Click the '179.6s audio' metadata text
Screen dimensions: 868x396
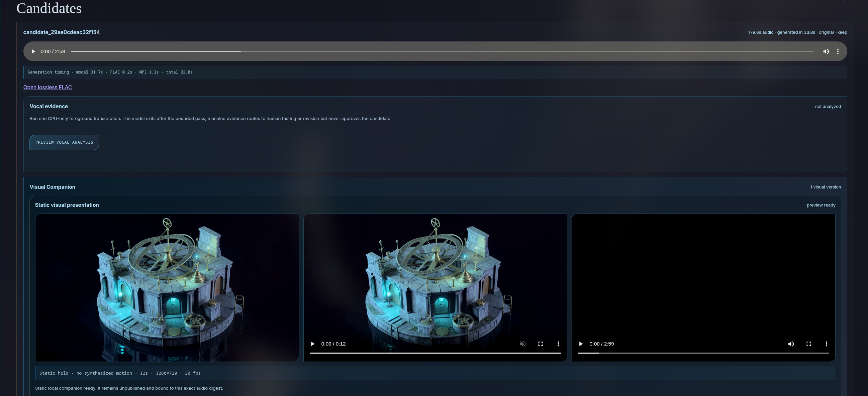coord(761,32)
